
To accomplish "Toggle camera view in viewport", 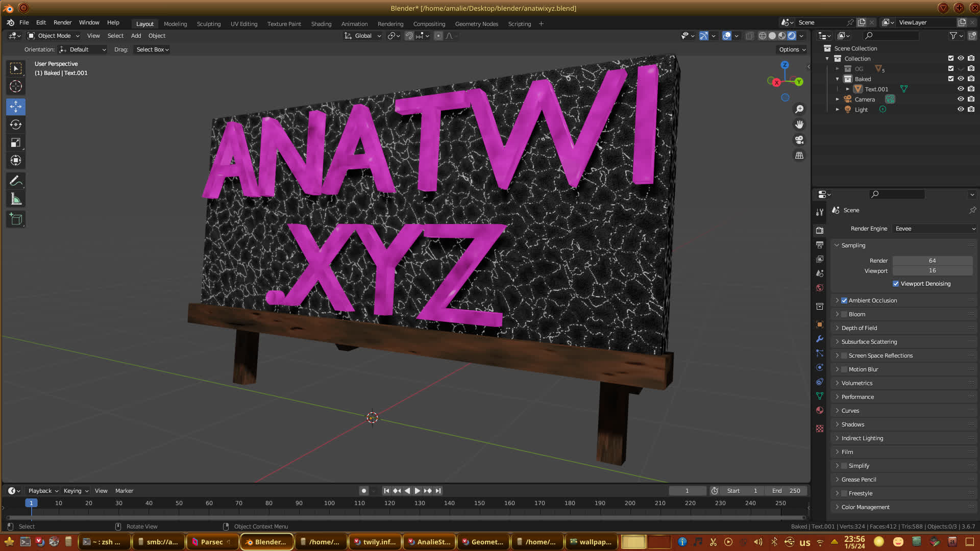I will click(x=799, y=140).
